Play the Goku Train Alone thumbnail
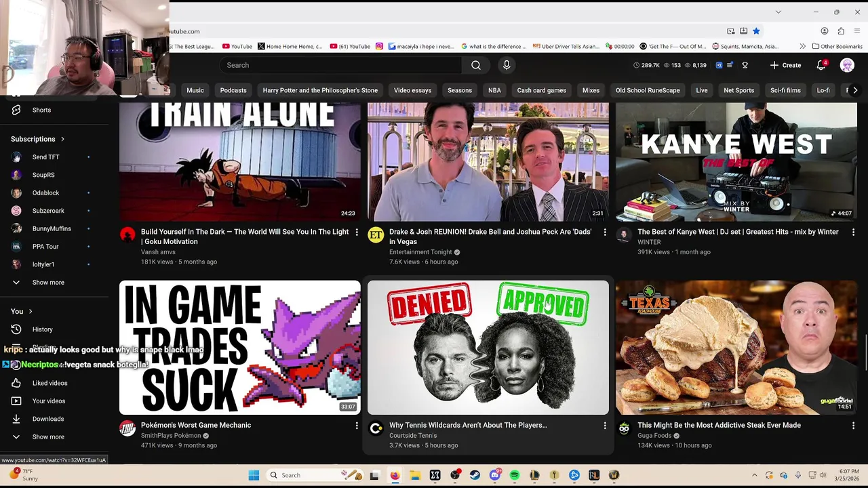The image size is (868, 488). tap(240, 162)
